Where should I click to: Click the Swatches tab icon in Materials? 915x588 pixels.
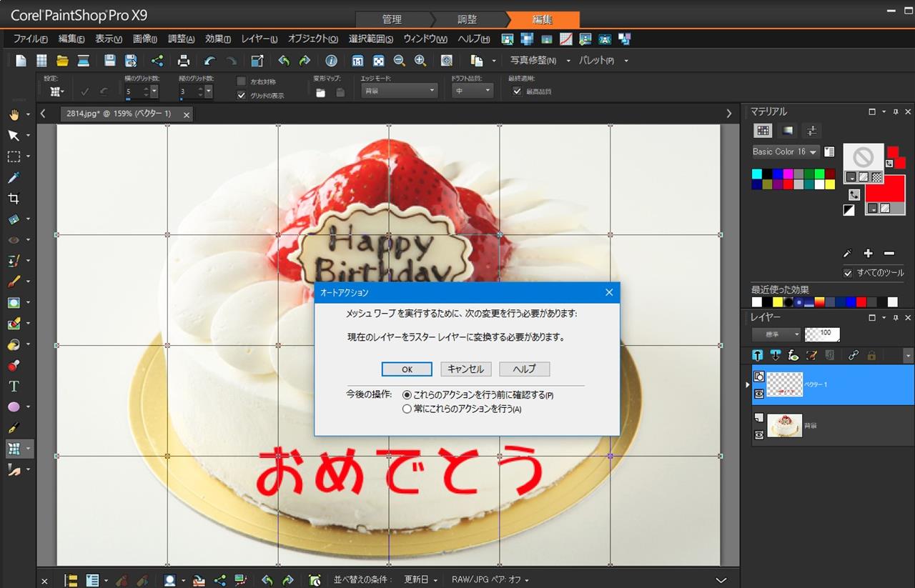[763, 131]
